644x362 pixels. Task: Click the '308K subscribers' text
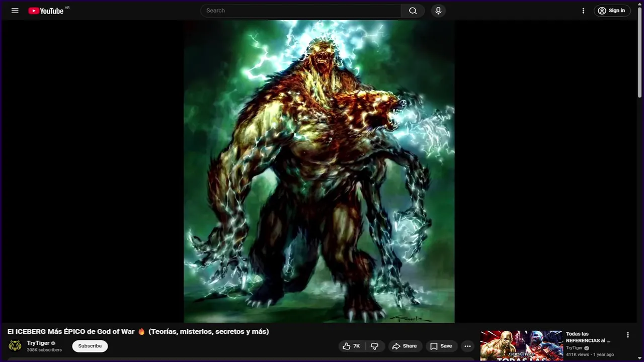[x=44, y=350]
